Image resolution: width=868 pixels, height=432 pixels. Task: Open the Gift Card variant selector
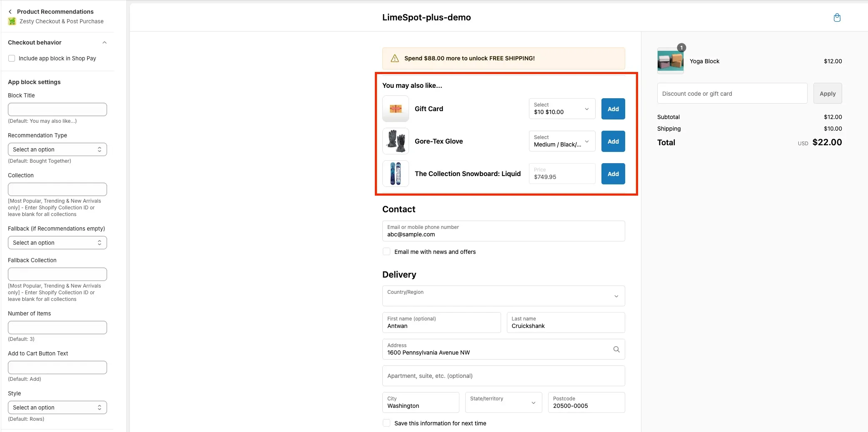tap(561, 109)
